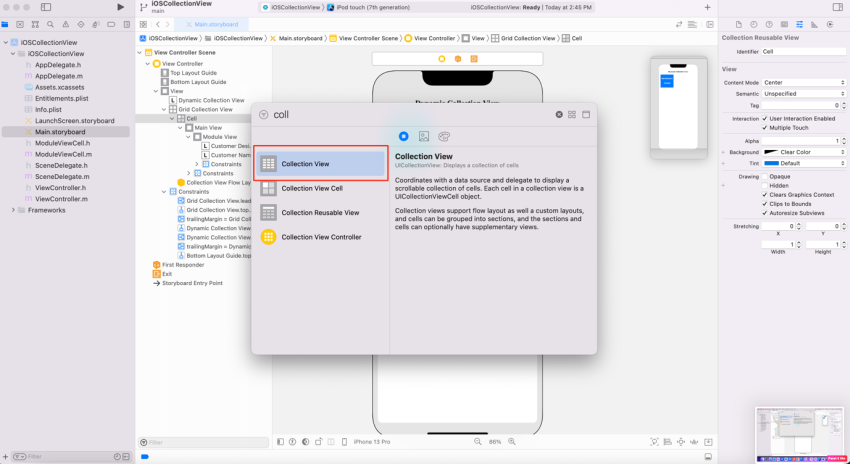Open the Tint color dropdown
Image resolution: width=850 pixels, height=464 pixels.
pyautogui.click(x=803, y=163)
